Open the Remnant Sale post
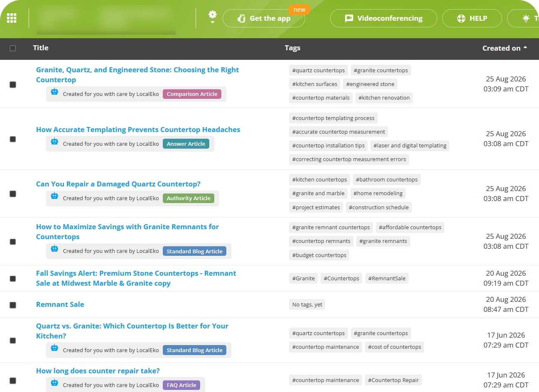The width and height of the screenshot is (539, 392). click(60, 304)
